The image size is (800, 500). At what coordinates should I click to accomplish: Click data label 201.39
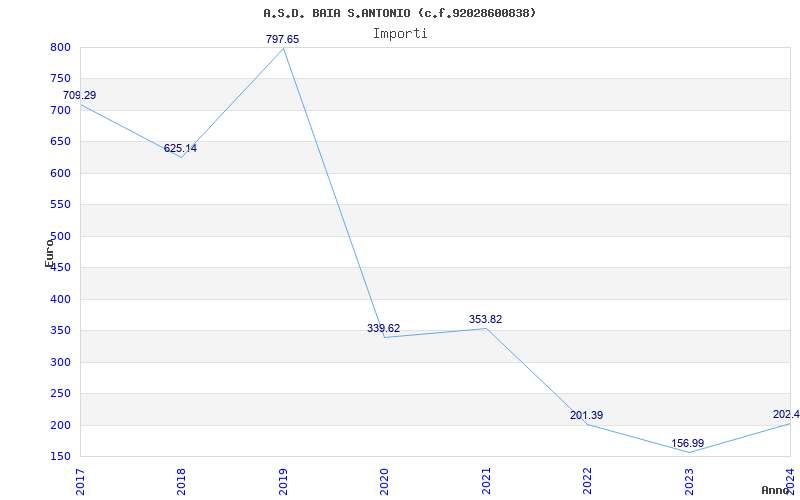click(586, 415)
